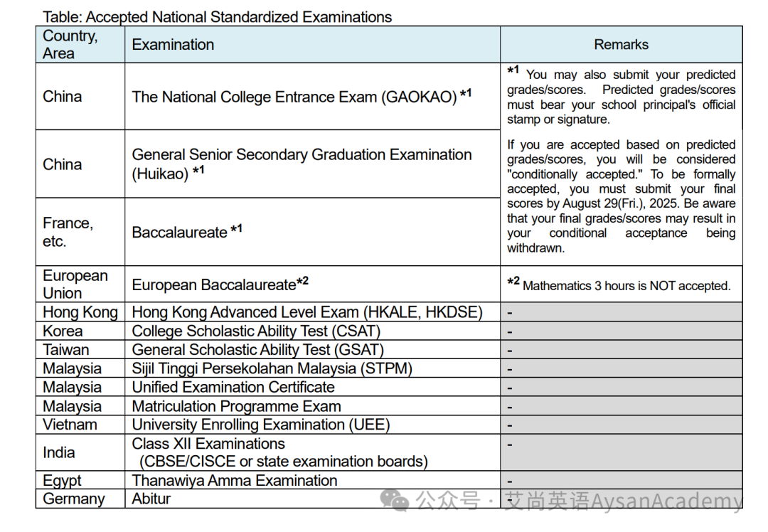Click 'Hong Kong Advanced Level Exam (HKALE, HKDSE)'

[x=312, y=312]
